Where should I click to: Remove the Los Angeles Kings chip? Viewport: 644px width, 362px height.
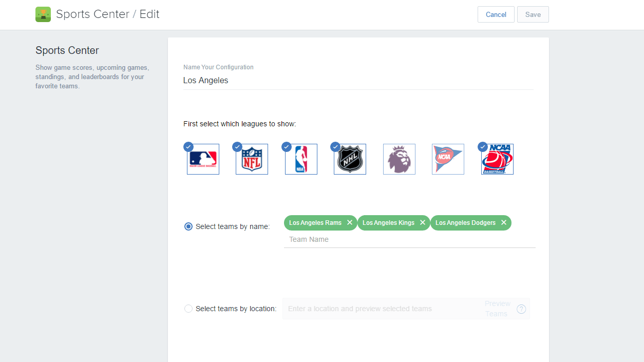point(423,223)
